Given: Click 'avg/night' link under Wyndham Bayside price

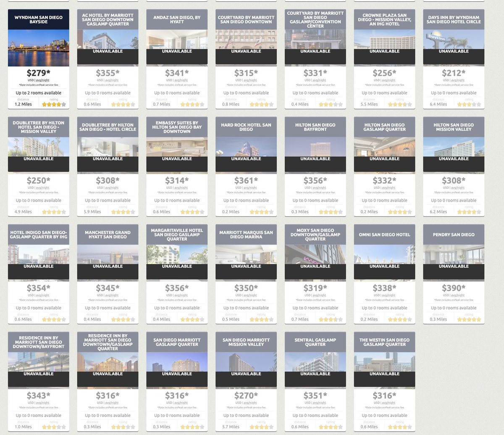Looking at the screenshot, I should [42, 80].
